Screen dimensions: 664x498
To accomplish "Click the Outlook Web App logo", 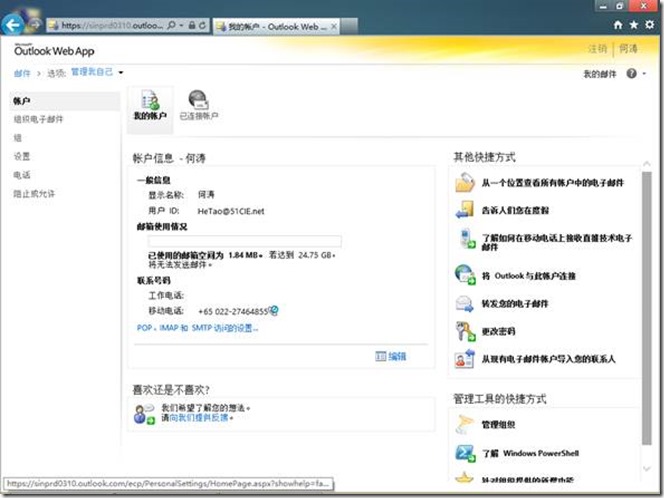I will point(54,50).
